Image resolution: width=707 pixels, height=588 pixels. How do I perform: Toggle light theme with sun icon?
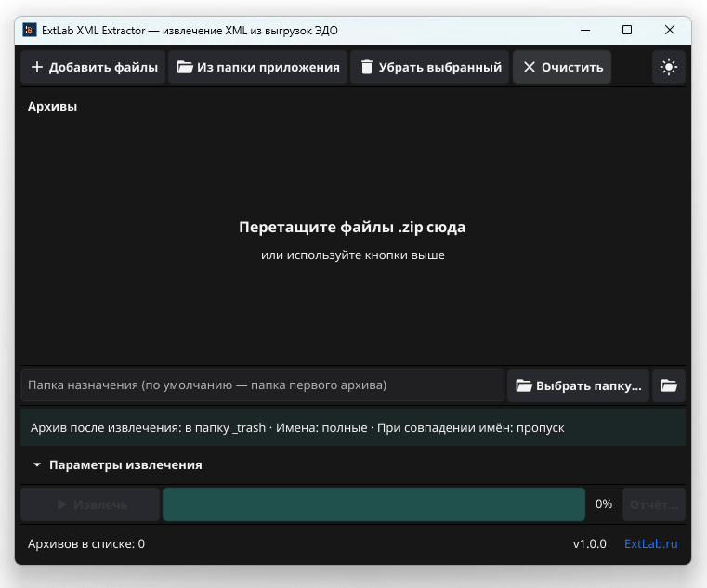[x=669, y=67]
